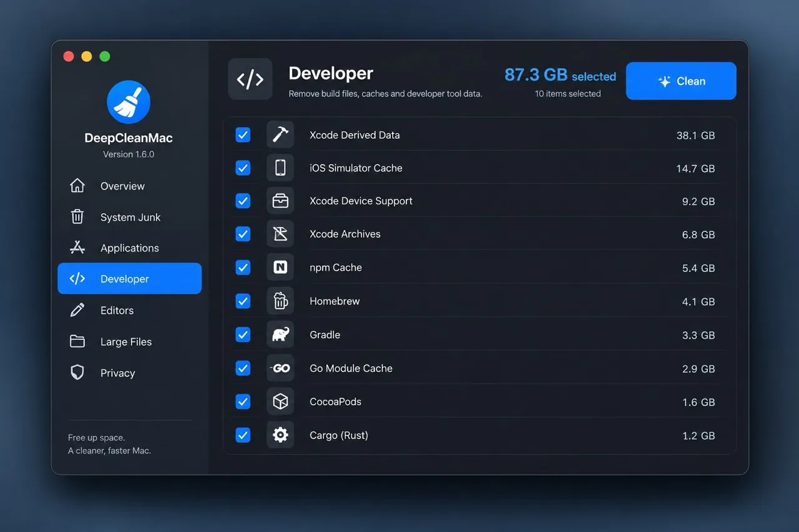799x532 pixels.
Task: Click the Xcode Archives icon
Action: pos(280,234)
